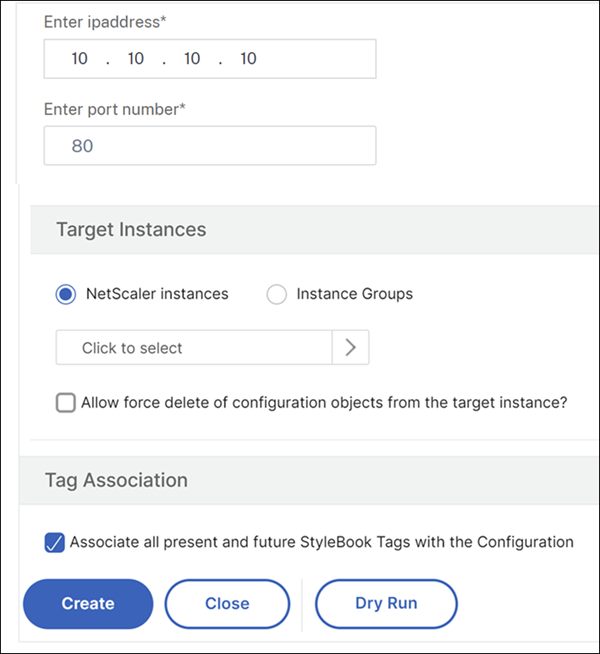This screenshot has height=654, width=600.
Task: Click the Enter port number label
Action: click(x=115, y=109)
